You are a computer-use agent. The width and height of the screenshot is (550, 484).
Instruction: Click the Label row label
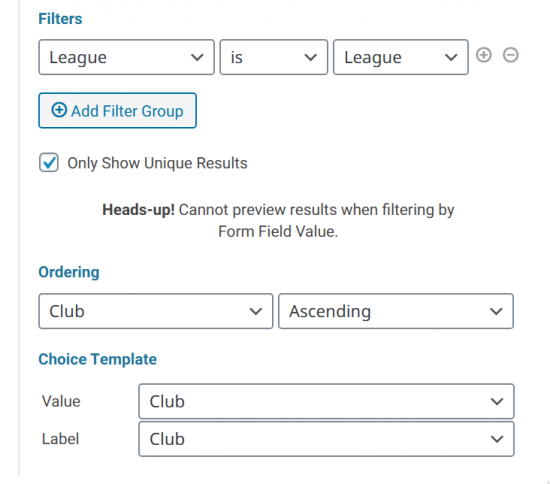(60, 439)
